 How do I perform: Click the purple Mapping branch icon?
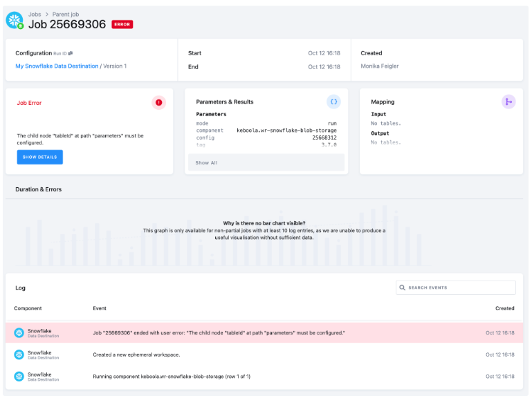(x=508, y=102)
